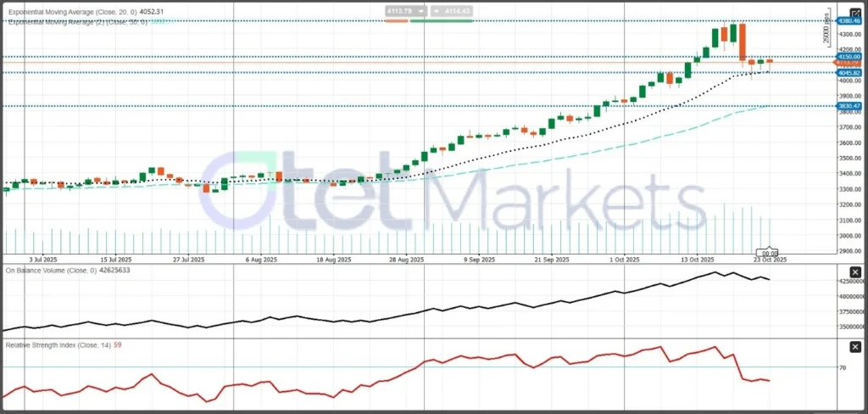Click the 00:00 time marker on time axis
868x414 pixels.
(770, 253)
